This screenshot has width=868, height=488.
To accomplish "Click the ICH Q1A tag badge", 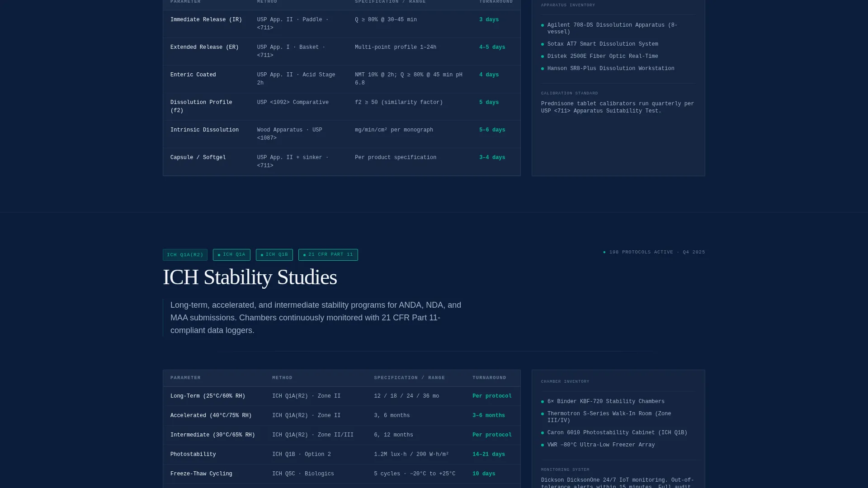I will coord(231,255).
